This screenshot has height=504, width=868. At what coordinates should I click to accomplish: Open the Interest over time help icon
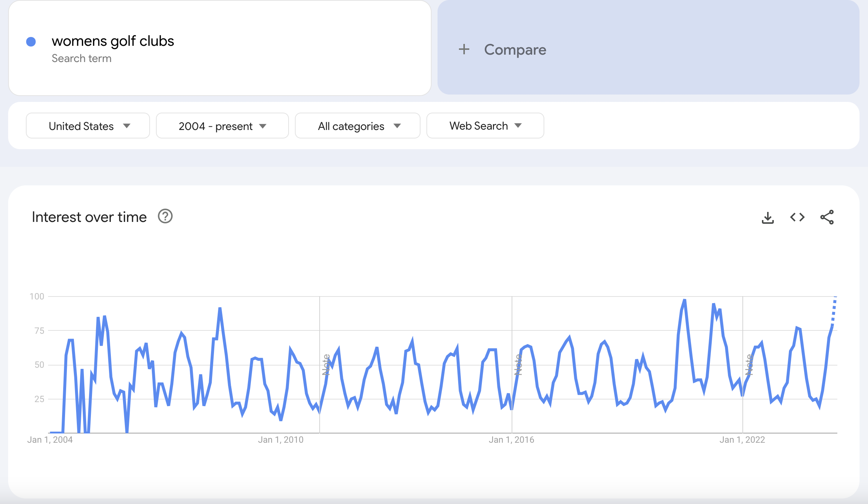pyautogui.click(x=165, y=216)
